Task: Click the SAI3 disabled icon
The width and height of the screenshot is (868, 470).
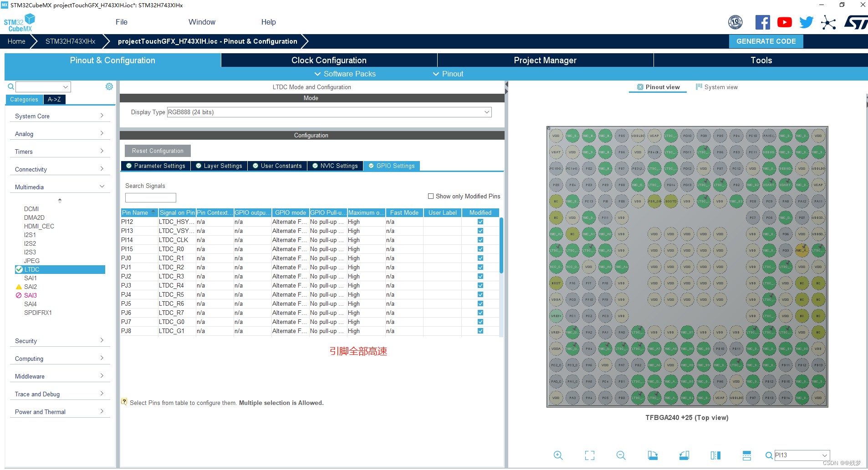Action: (x=19, y=296)
